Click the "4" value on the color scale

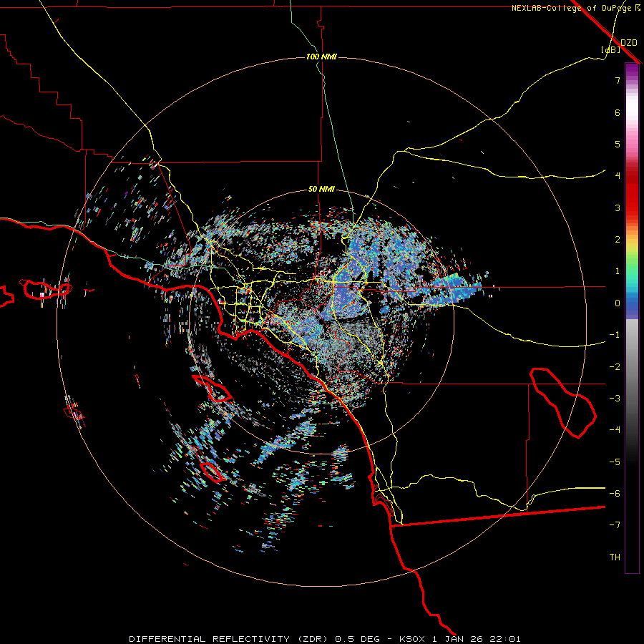[618, 176]
